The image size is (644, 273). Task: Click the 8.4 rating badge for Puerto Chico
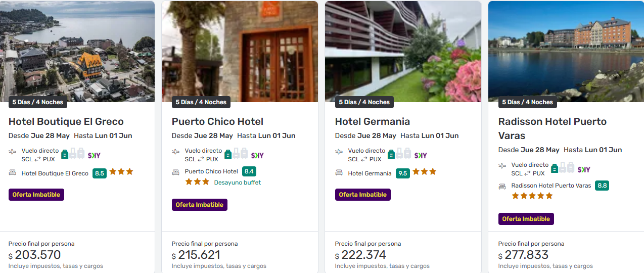(249, 171)
